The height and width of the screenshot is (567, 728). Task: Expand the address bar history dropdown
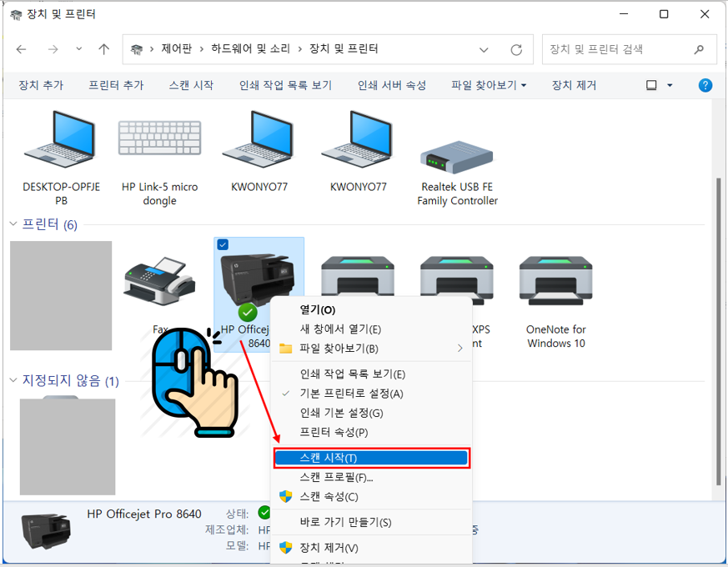point(484,50)
